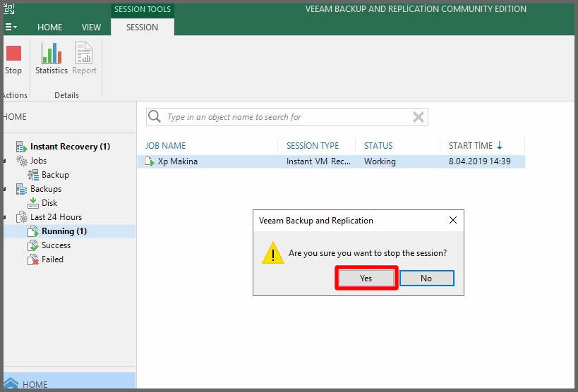Click the Instant VM Rec... cell

coord(318,161)
